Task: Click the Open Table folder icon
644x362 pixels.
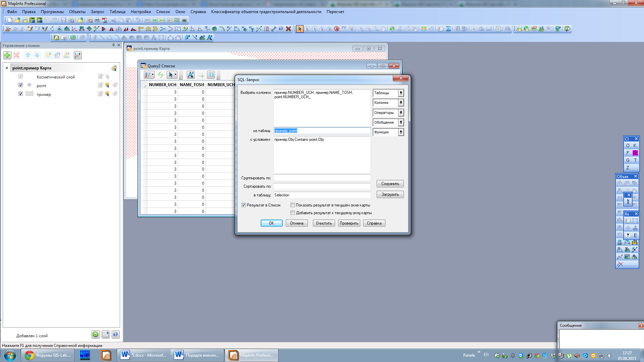Action: click(17, 20)
